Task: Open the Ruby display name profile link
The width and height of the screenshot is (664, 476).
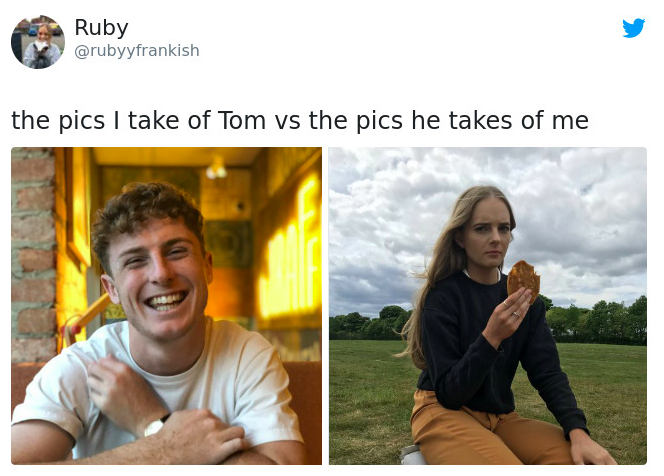Action: (x=101, y=28)
